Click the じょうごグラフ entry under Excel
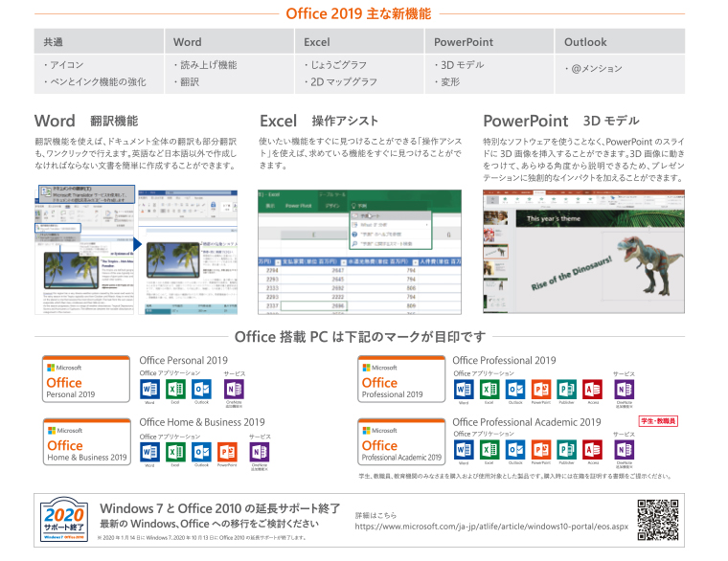Viewport: 728px width, 561px height. [335, 65]
